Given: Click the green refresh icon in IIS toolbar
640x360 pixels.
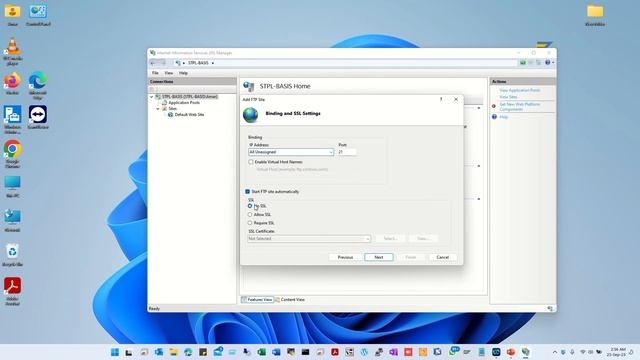Looking at the screenshot, I should tap(523, 63).
